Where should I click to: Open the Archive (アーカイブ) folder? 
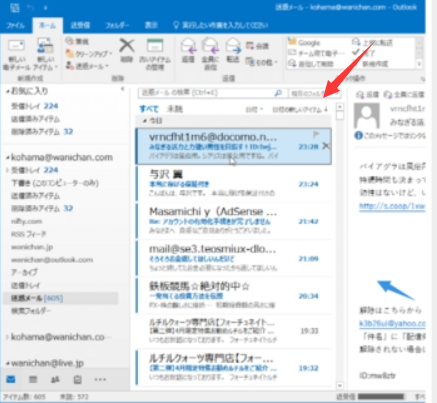(x=24, y=272)
